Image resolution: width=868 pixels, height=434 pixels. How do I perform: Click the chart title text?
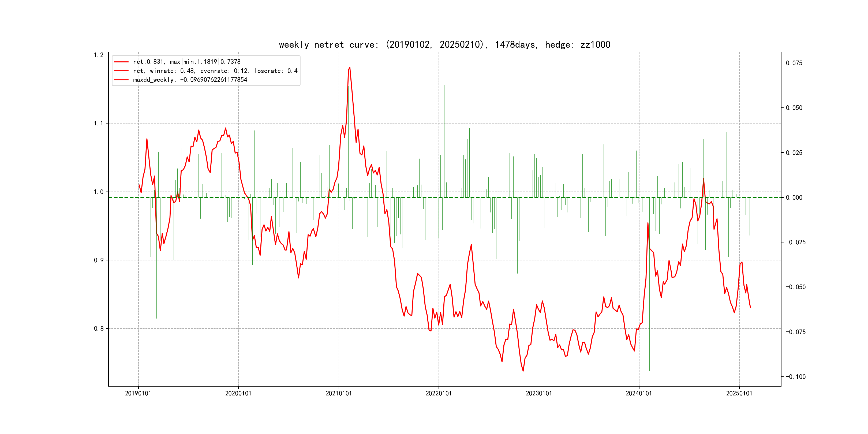pos(444,44)
